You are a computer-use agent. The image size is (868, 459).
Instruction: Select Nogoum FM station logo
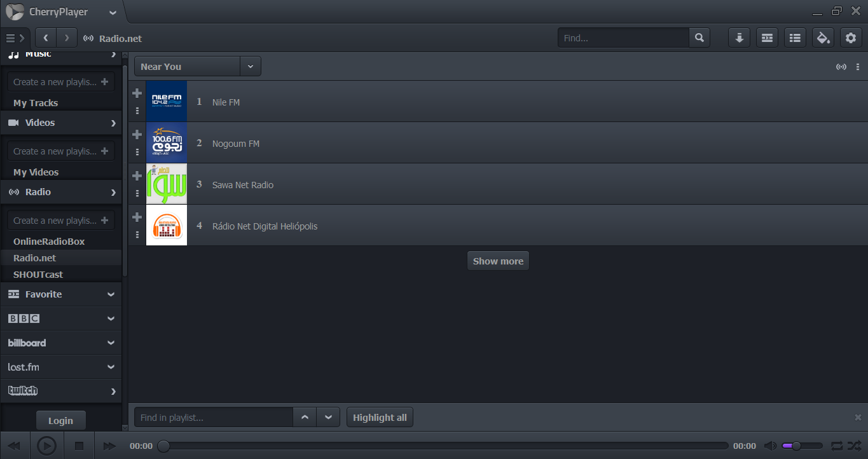click(167, 142)
